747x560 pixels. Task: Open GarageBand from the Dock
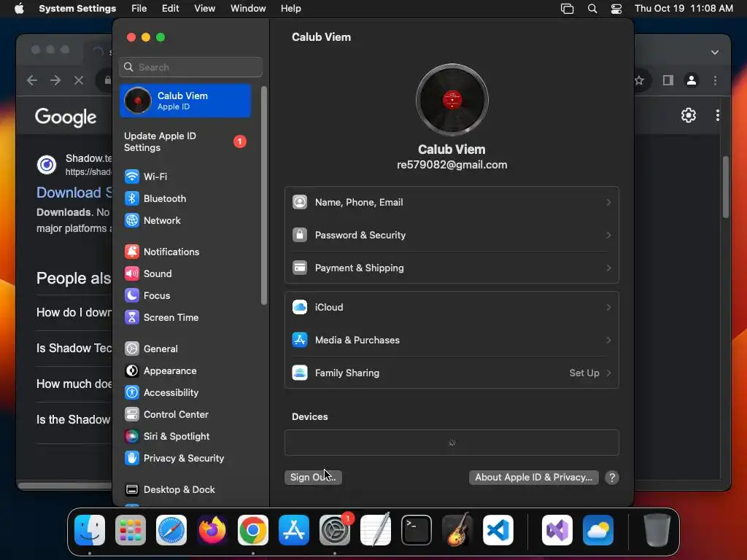click(x=457, y=530)
